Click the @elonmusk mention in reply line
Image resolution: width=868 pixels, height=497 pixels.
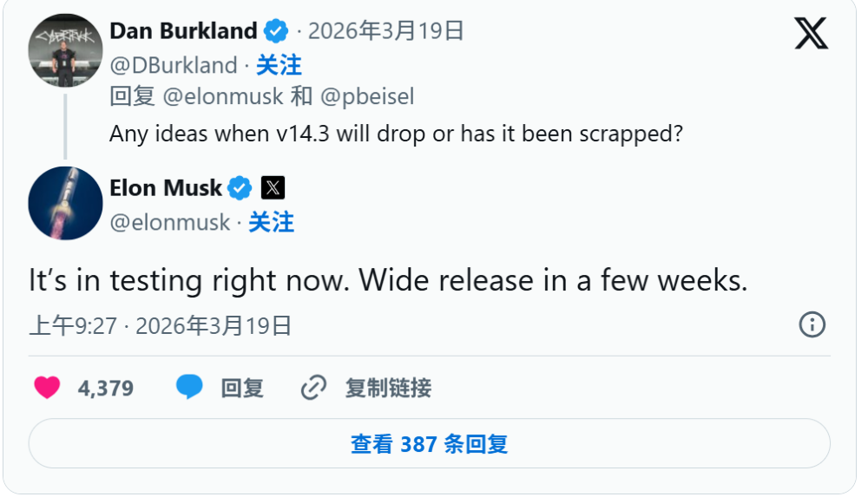[x=223, y=96]
